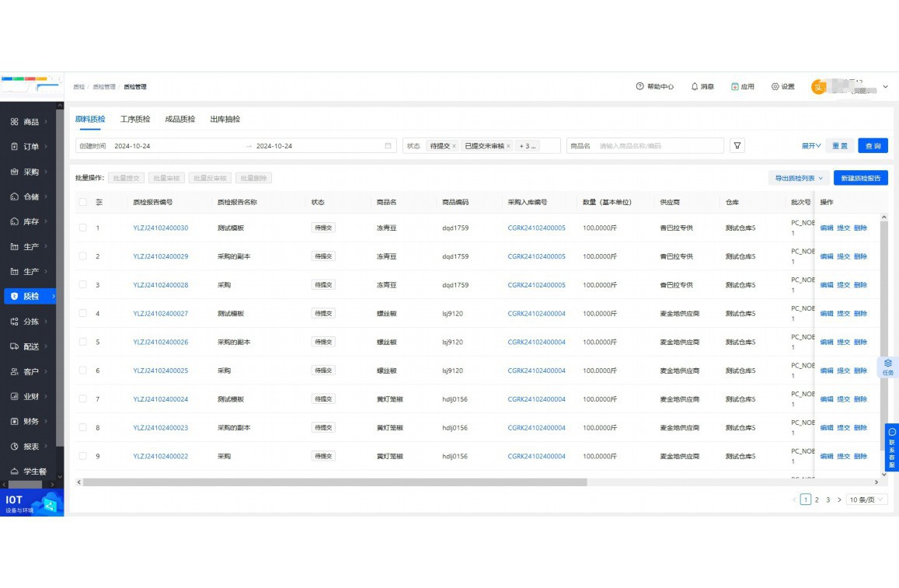Open the 10 条/页 page size dropdown
Image resolution: width=899 pixels, height=588 pixels.
[866, 499]
